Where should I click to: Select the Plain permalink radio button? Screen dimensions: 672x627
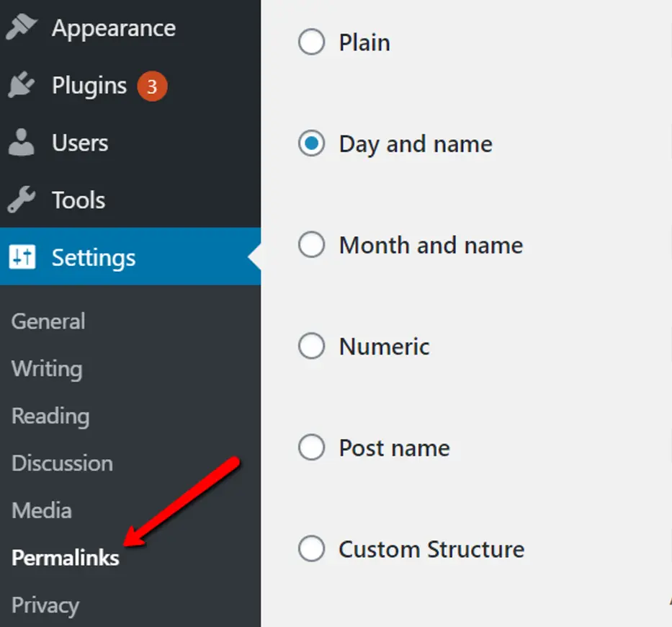(x=311, y=43)
